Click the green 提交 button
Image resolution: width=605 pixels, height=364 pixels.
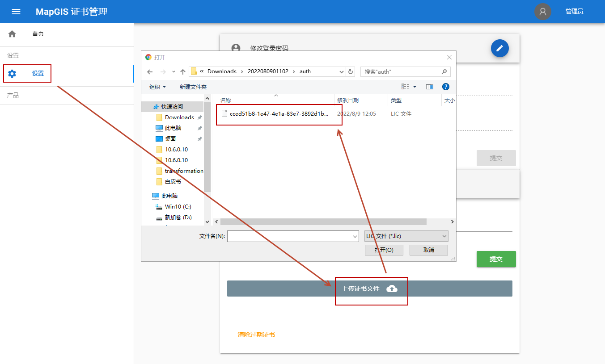coord(496,259)
